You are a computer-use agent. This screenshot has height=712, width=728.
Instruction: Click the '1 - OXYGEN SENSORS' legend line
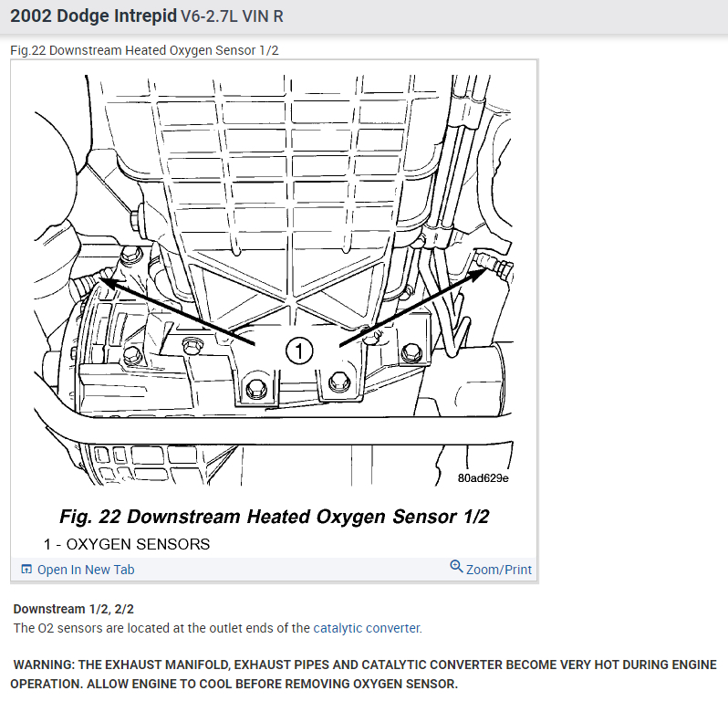(127, 544)
